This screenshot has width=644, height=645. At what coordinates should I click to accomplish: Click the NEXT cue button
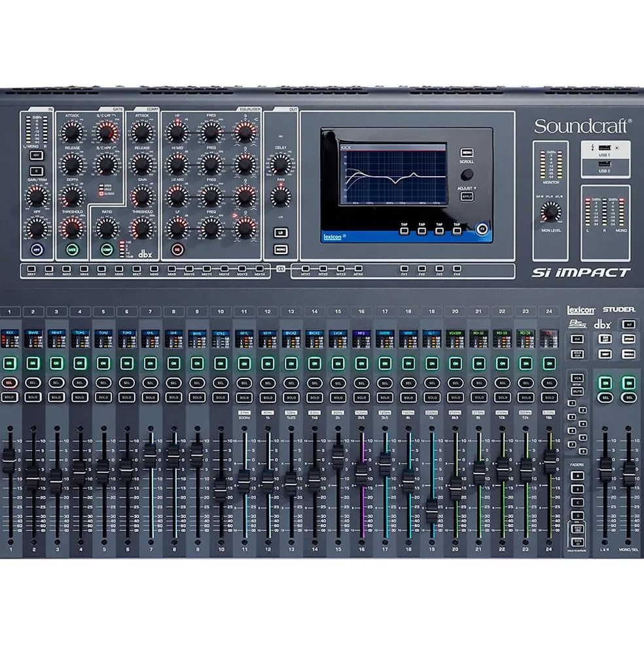point(605,354)
